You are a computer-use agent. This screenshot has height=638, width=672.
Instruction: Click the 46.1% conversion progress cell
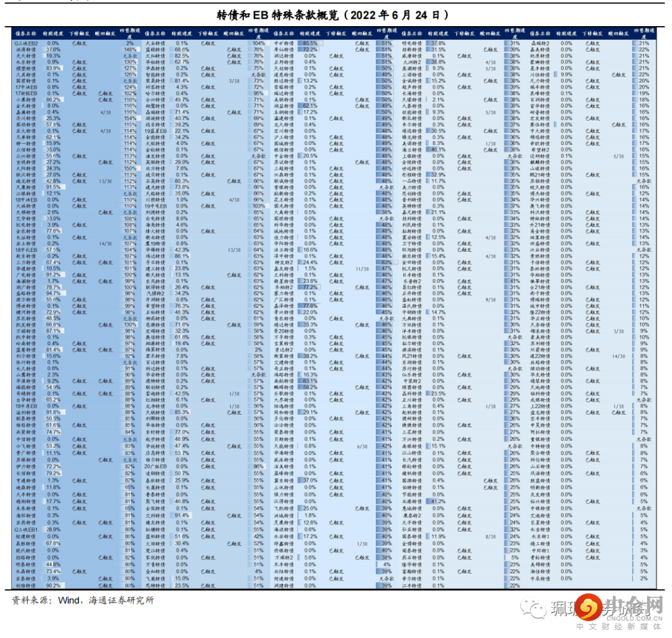coord(439,150)
